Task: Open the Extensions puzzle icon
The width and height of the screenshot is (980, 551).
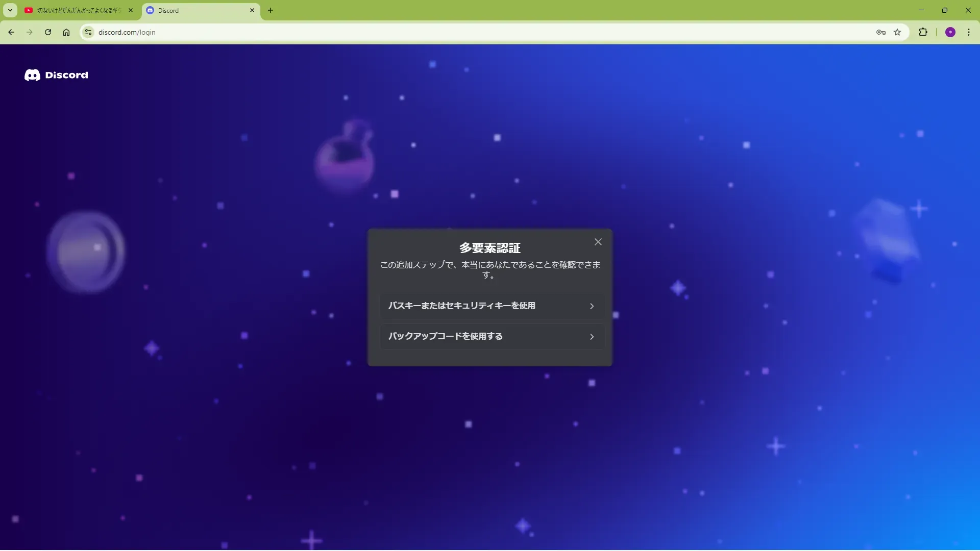Action: (x=923, y=32)
